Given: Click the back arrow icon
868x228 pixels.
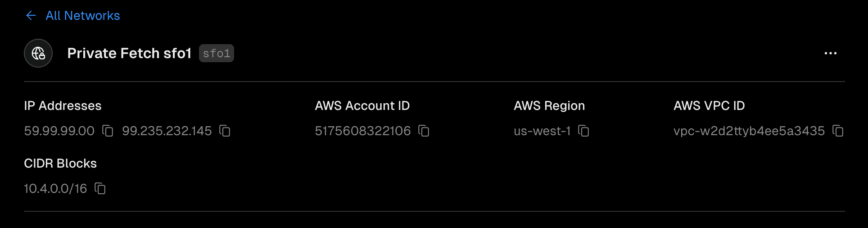Looking at the screenshot, I should 31,16.
